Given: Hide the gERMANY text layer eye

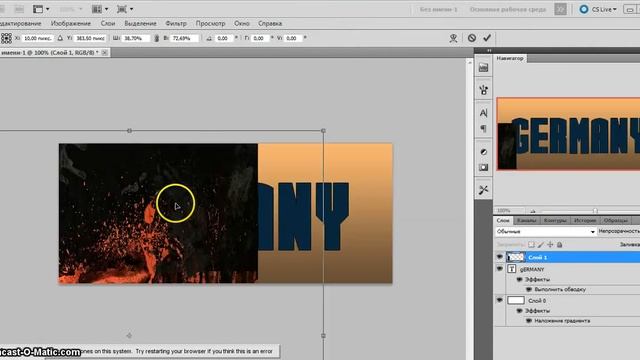Looking at the screenshot, I should [500, 269].
